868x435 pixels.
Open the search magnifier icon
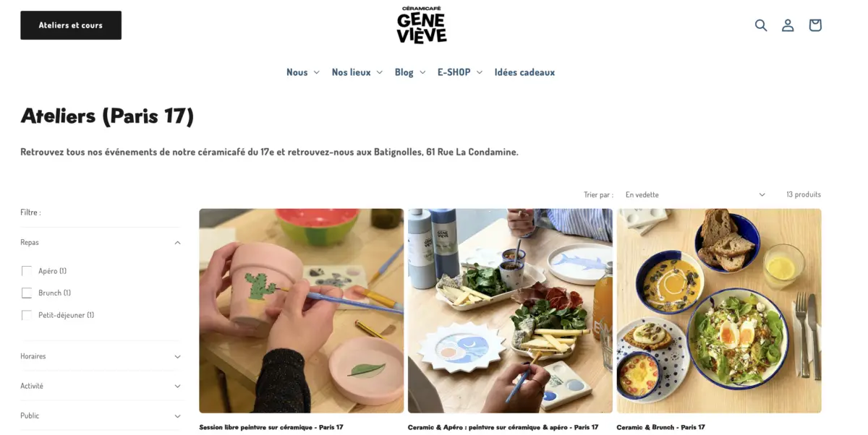pyautogui.click(x=761, y=25)
